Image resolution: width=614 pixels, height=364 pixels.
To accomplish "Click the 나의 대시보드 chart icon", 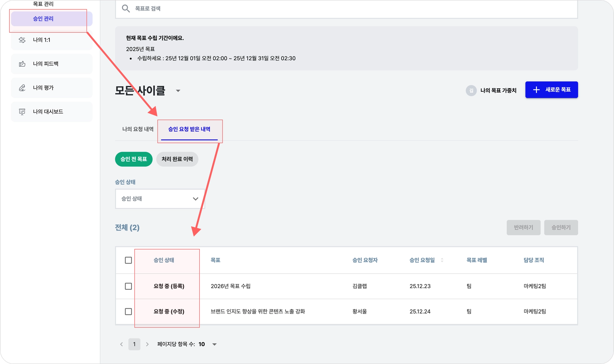I will 22,112.
